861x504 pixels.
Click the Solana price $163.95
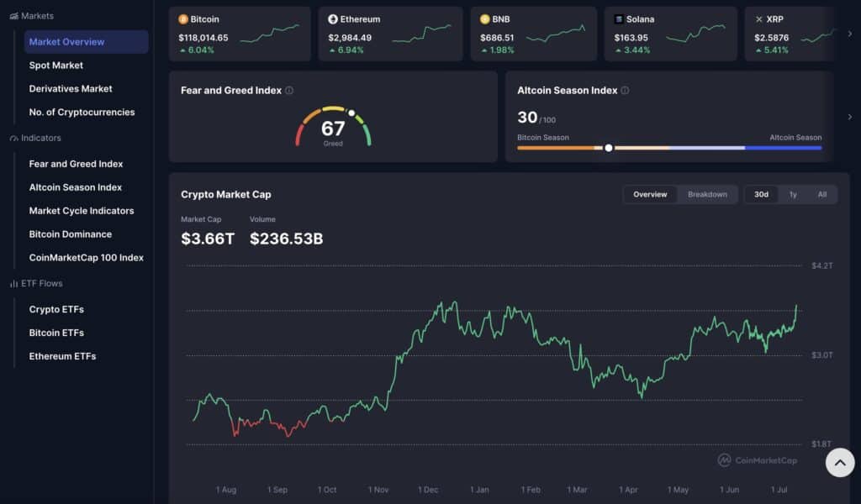[631, 38]
